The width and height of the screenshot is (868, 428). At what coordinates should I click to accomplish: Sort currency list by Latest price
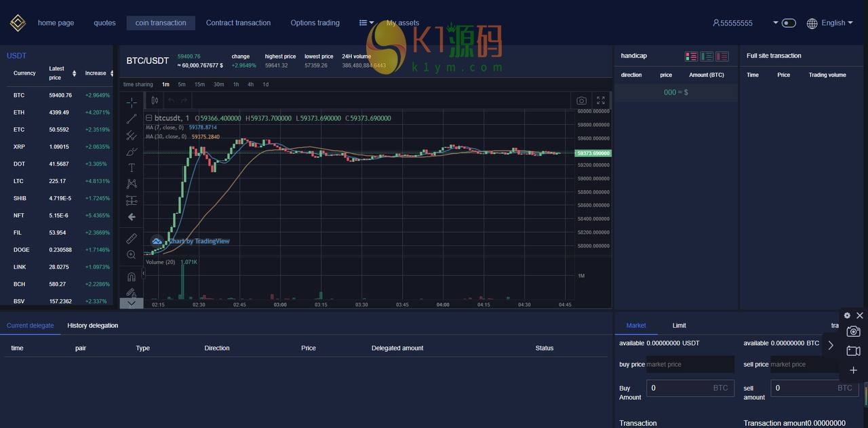[x=74, y=73]
